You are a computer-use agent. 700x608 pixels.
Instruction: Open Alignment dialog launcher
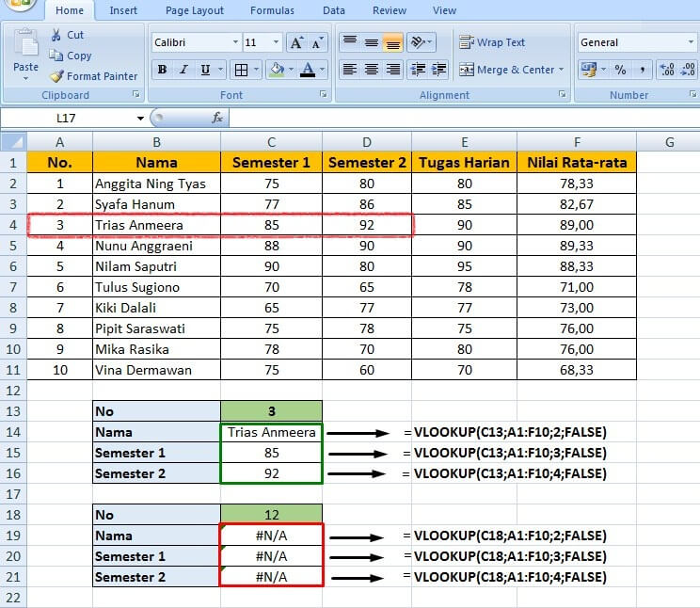click(x=562, y=94)
